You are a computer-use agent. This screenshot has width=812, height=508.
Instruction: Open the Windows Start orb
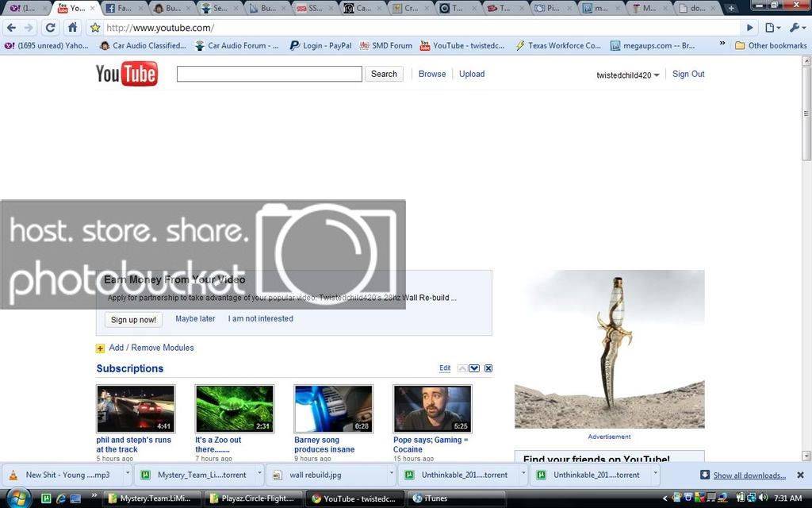point(17,498)
